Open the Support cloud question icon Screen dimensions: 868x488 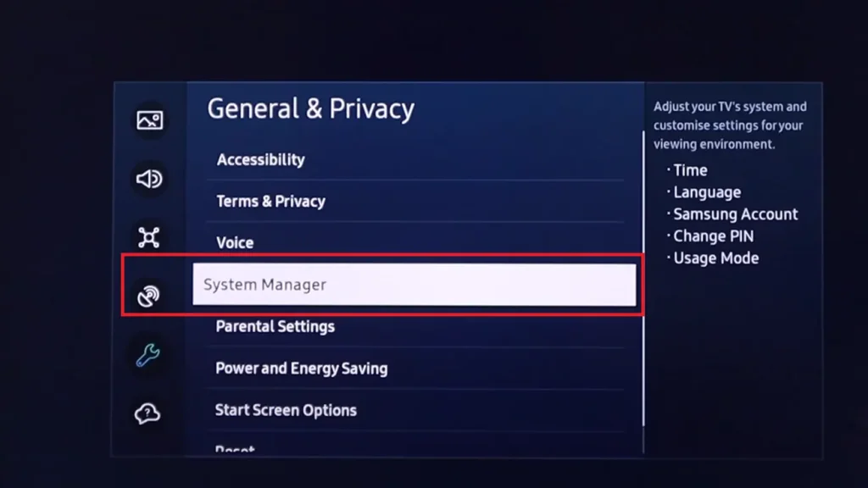[147, 413]
